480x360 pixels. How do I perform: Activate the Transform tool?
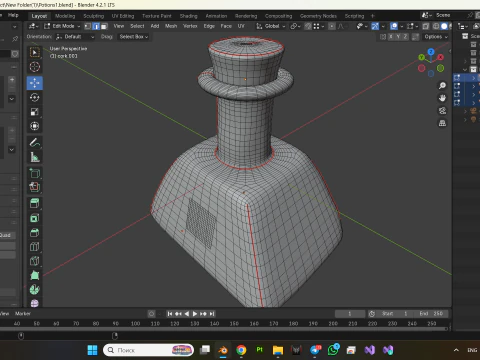point(35,126)
